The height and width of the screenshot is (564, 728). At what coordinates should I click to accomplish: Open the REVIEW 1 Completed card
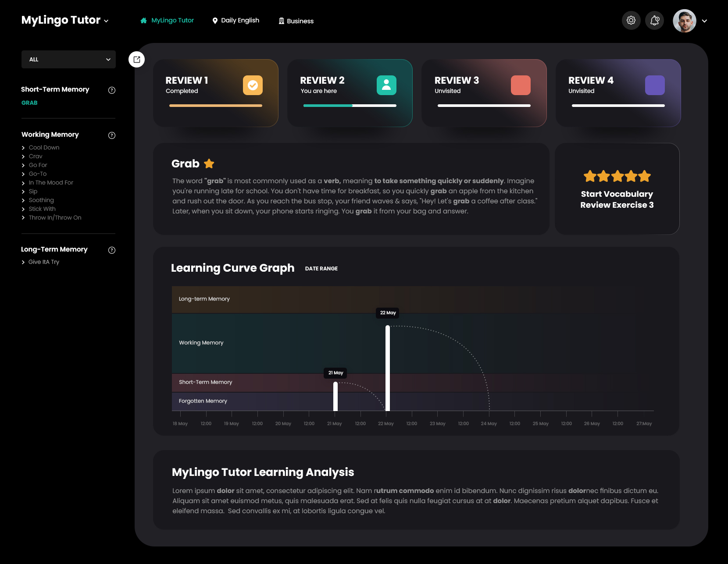[216, 93]
